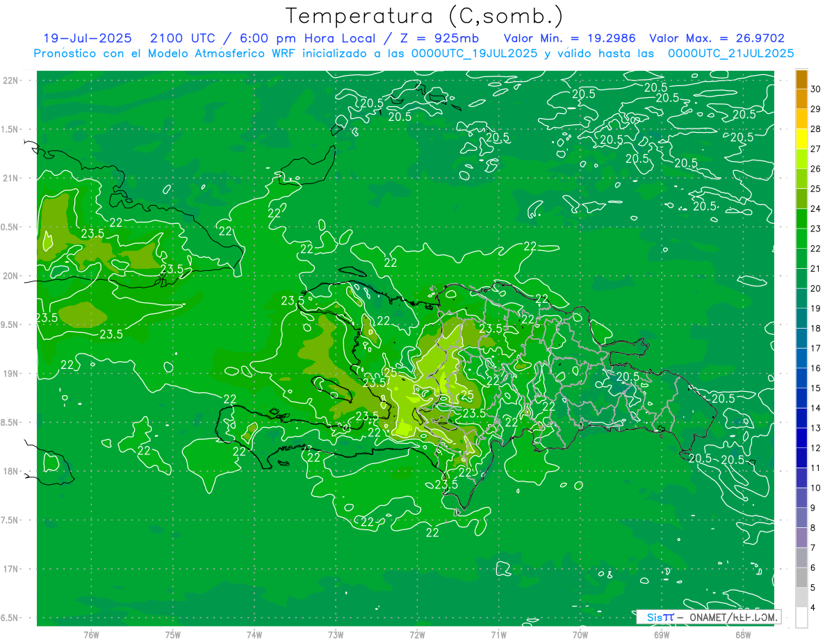This screenshot has width=834, height=644.
Task: Pick the teal swatch between 18 and 19
Action: 801,318
